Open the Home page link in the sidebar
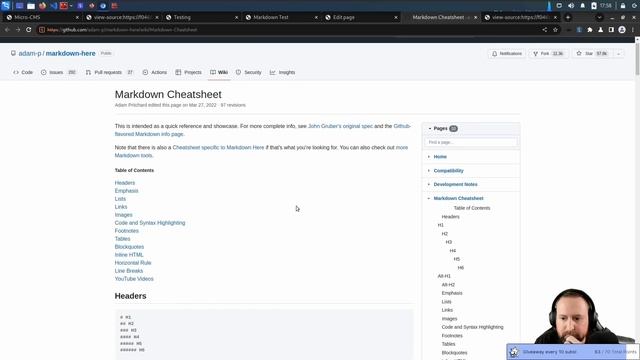This screenshot has width=640, height=360. pyautogui.click(x=440, y=157)
